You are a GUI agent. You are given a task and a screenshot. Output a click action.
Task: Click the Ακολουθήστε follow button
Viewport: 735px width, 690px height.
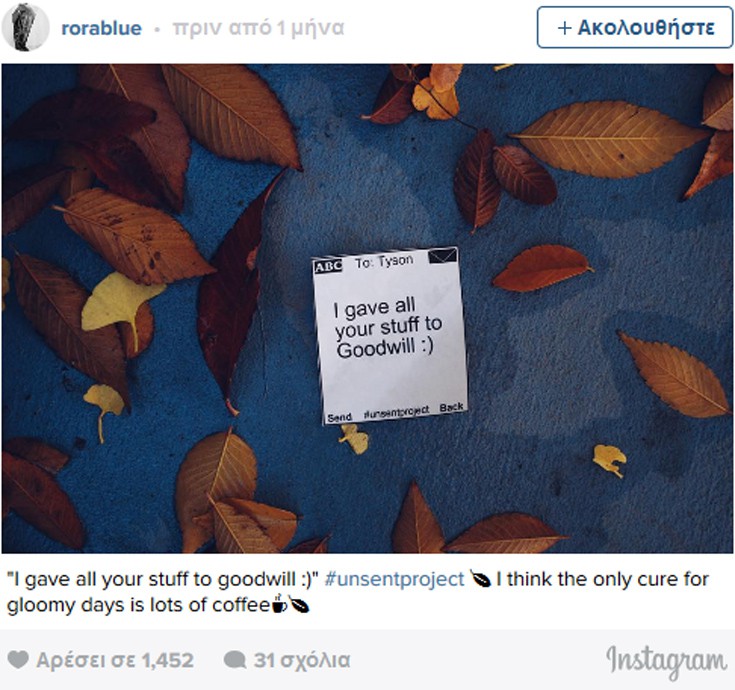click(x=635, y=27)
